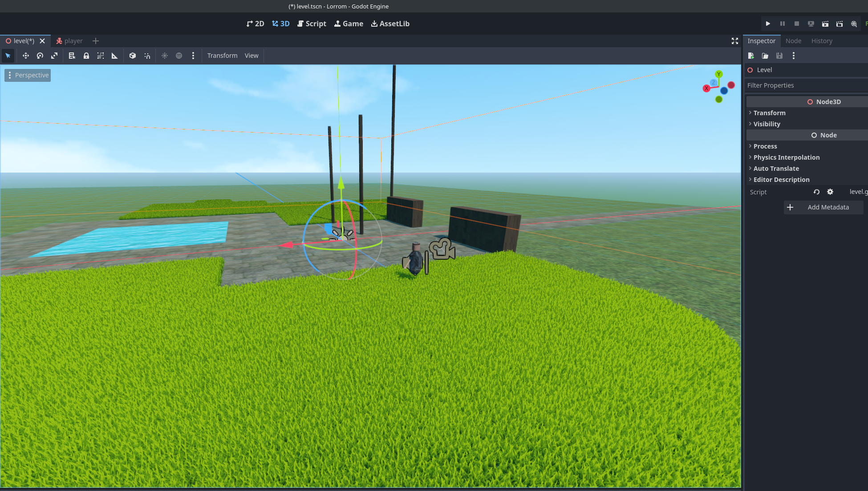Image resolution: width=868 pixels, height=491 pixels.
Task: Open the AssetLib workspace
Action: click(x=390, y=24)
